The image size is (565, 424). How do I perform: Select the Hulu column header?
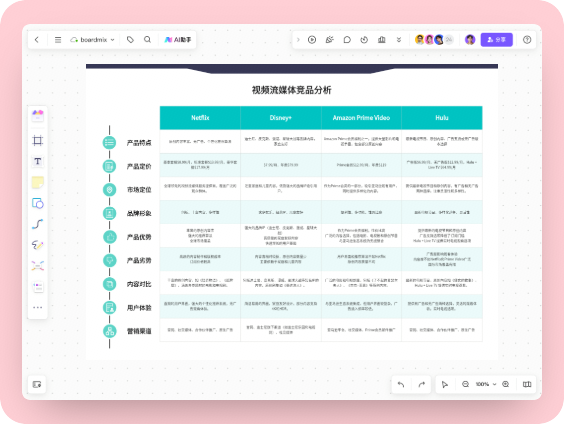tap(442, 118)
